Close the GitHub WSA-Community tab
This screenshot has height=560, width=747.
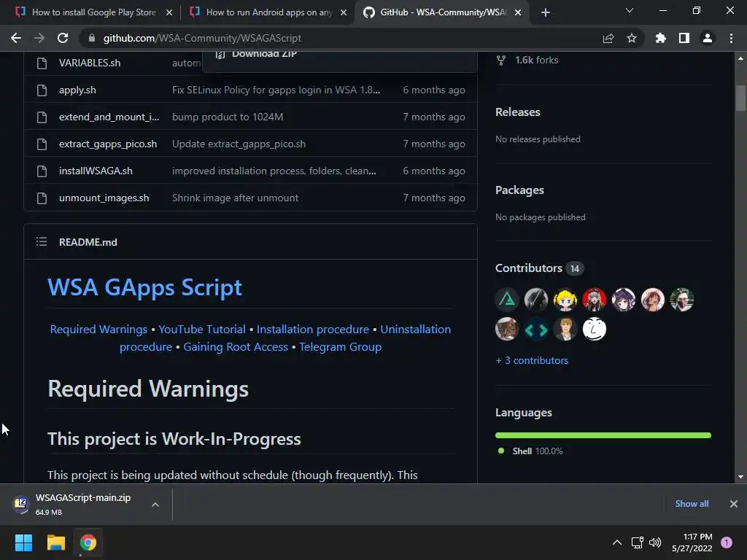click(x=518, y=13)
